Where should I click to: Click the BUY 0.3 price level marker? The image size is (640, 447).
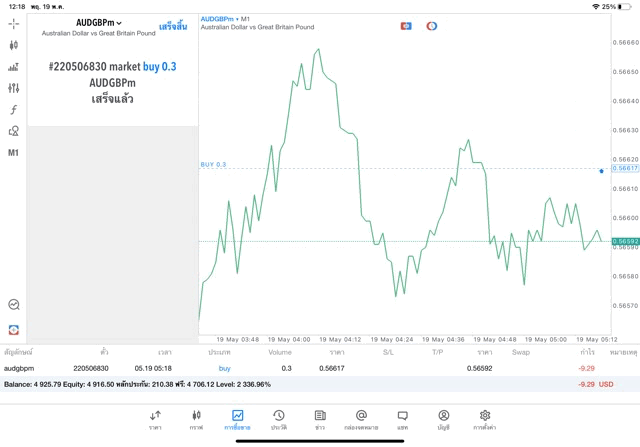click(x=214, y=164)
